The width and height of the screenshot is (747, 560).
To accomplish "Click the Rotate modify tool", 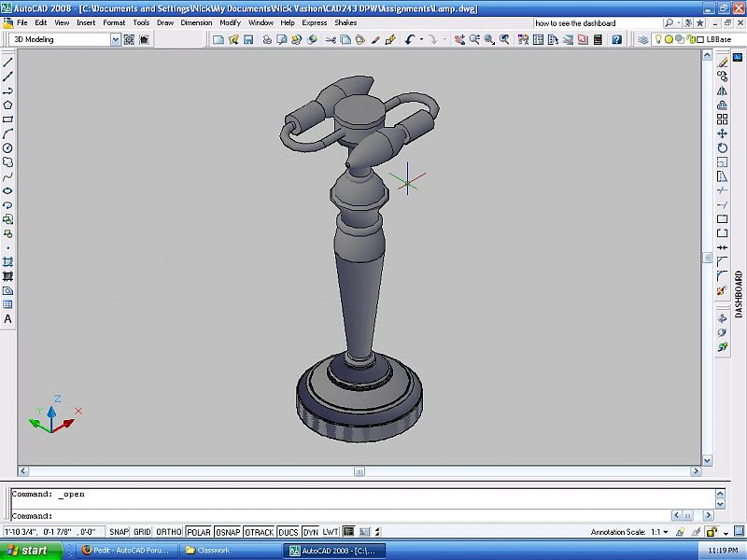I will (x=723, y=148).
